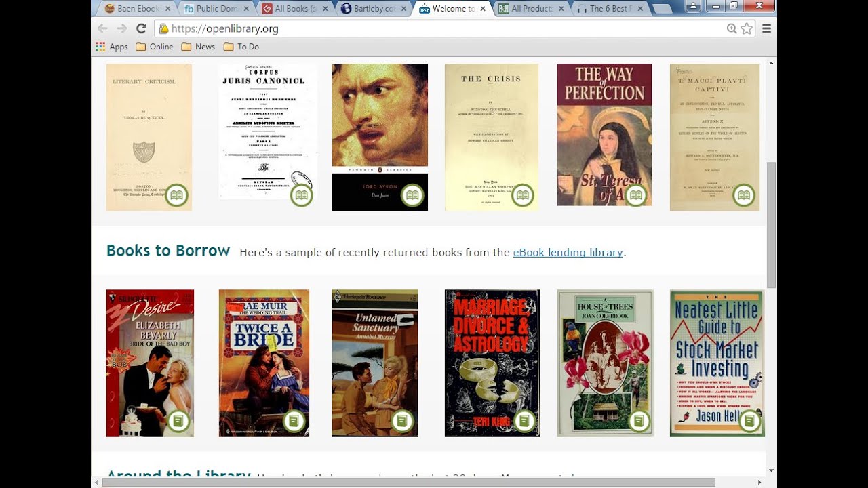Click the scroll down arrow of vertical scrollbar
Screen dimensions: 868x488
click(771, 470)
